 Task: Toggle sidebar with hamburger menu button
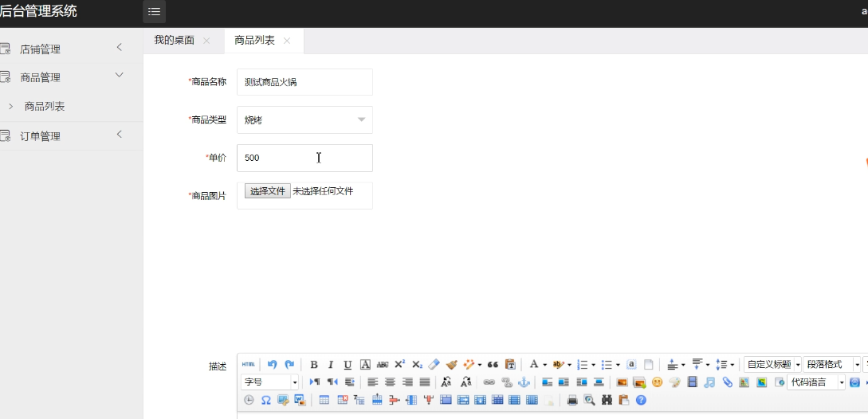click(154, 12)
